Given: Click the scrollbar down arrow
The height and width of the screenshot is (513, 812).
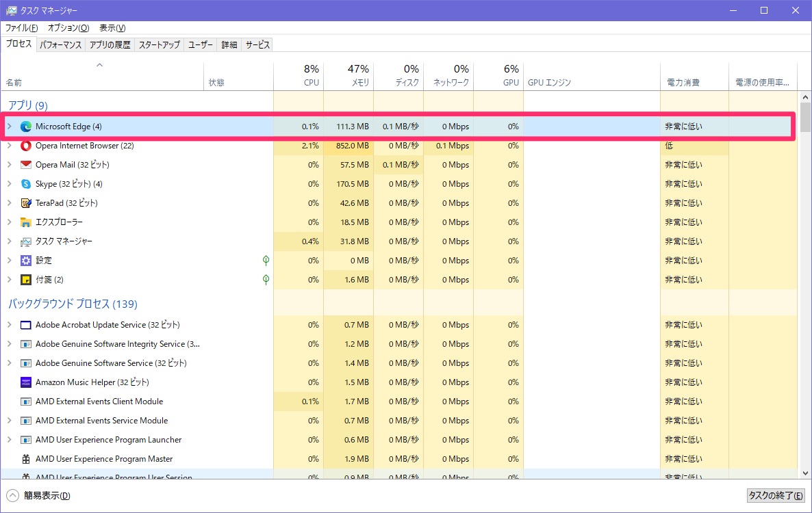Looking at the screenshot, I should pos(805,473).
